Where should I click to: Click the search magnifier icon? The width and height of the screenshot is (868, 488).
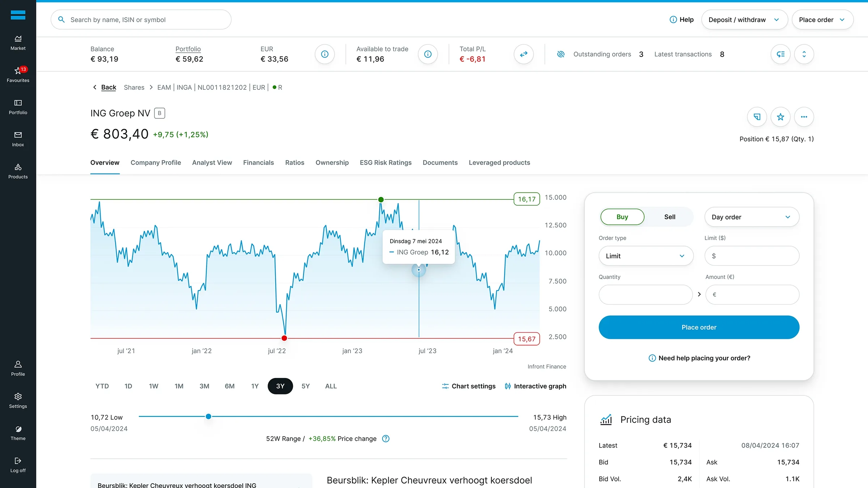tap(61, 20)
